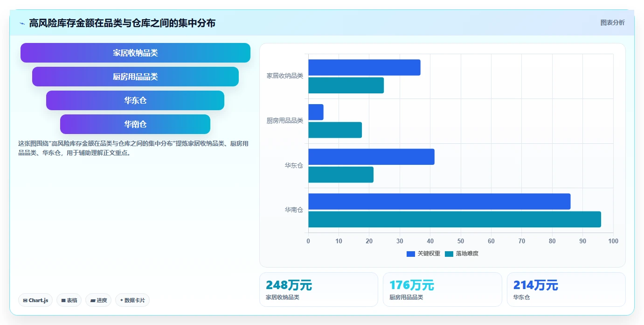Click the 华东仓 y-axis label
Image resolution: width=644 pixels, height=325 pixels.
pos(294,165)
